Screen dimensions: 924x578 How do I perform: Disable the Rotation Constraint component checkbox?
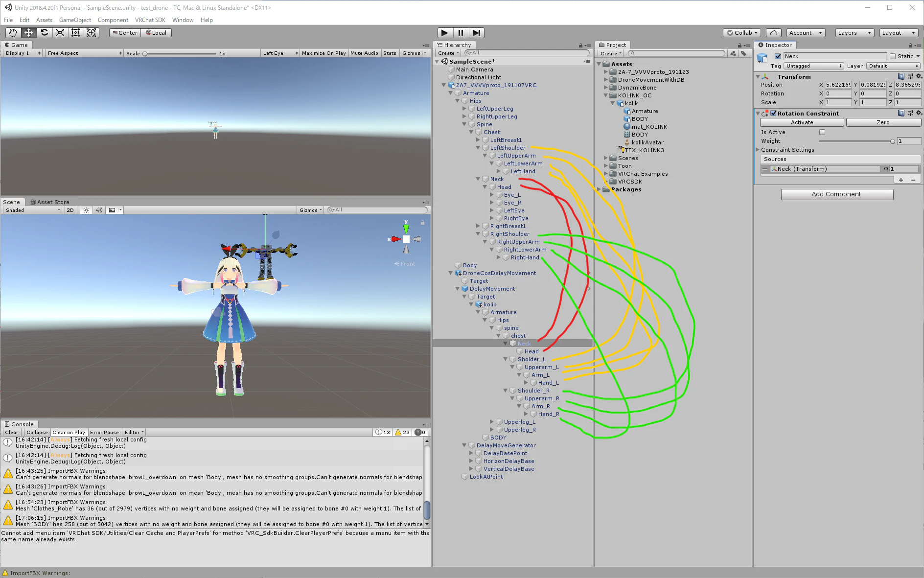(x=774, y=113)
